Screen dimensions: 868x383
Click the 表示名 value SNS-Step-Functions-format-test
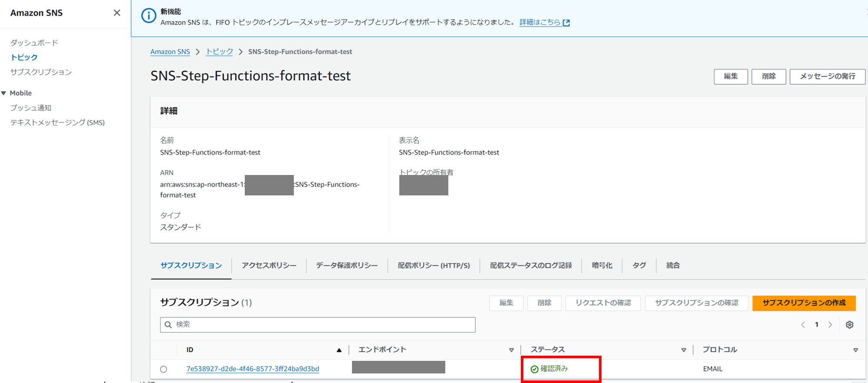tap(449, 152)
